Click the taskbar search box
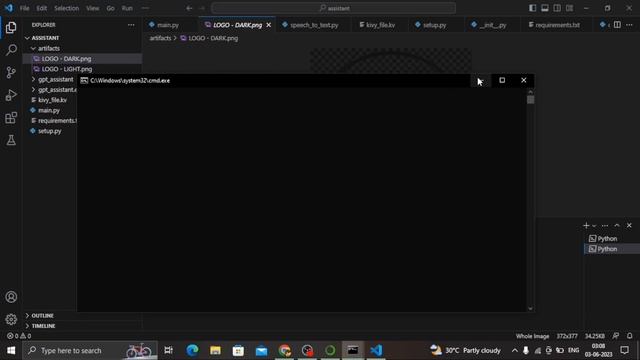 [x=90, y=350]
